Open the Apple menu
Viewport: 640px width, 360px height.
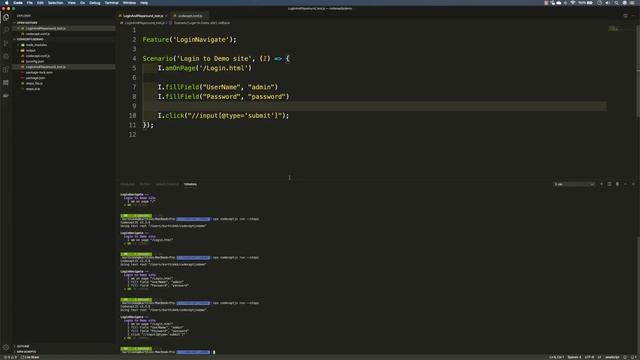pos(7,3)
